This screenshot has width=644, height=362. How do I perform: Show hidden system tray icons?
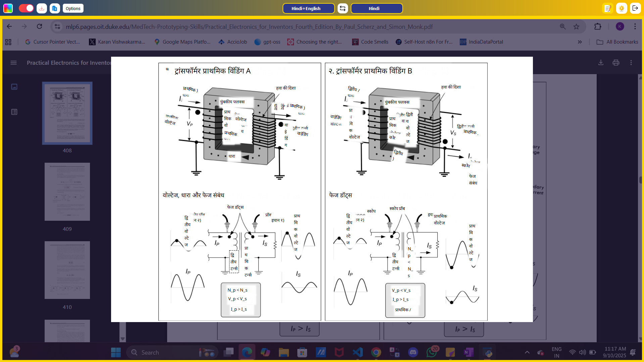point(527,352)
